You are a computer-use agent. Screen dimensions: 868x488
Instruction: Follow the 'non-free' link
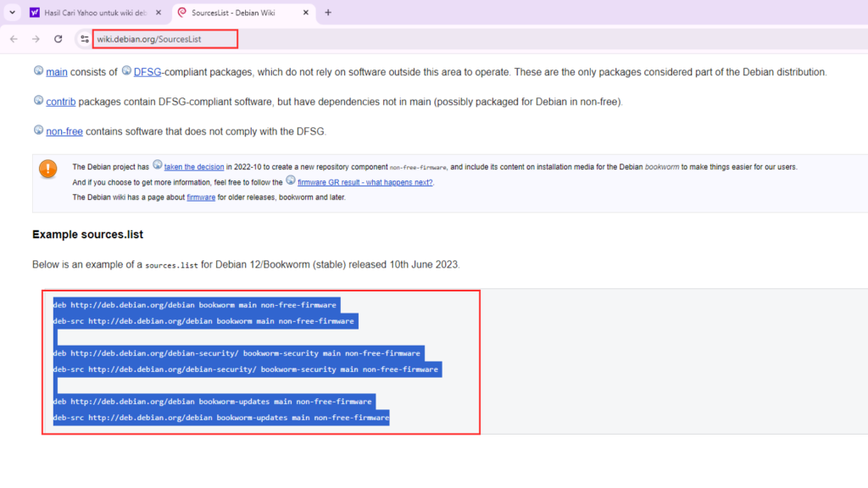click(x=64, y=131)
